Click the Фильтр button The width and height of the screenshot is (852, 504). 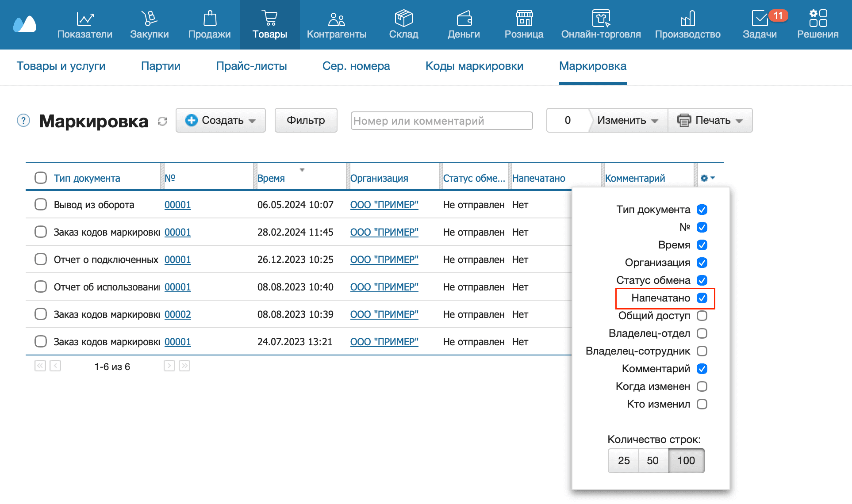(306, 120)
